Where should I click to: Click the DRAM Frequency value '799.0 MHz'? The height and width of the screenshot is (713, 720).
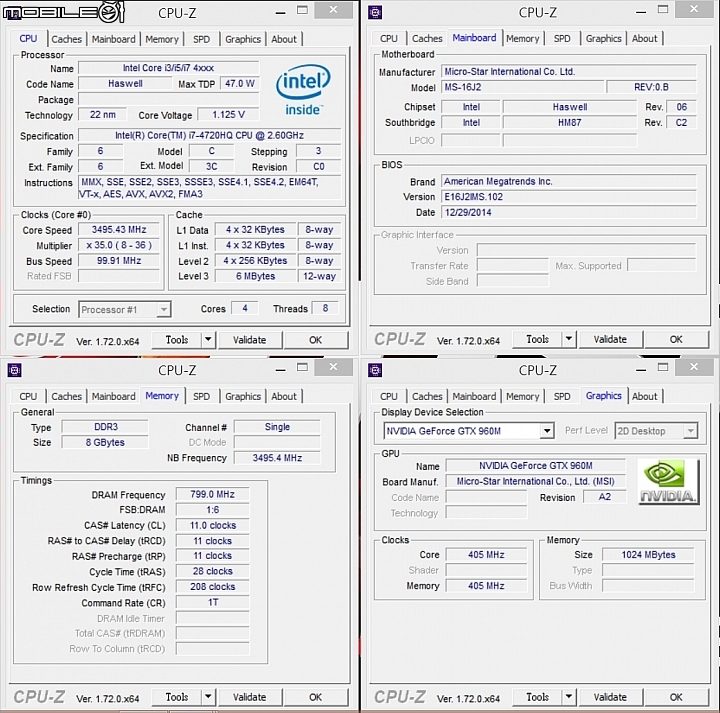(213, 494)
